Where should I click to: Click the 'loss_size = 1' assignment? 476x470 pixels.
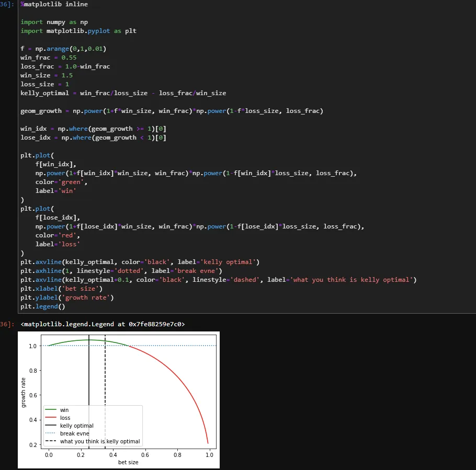44,84
